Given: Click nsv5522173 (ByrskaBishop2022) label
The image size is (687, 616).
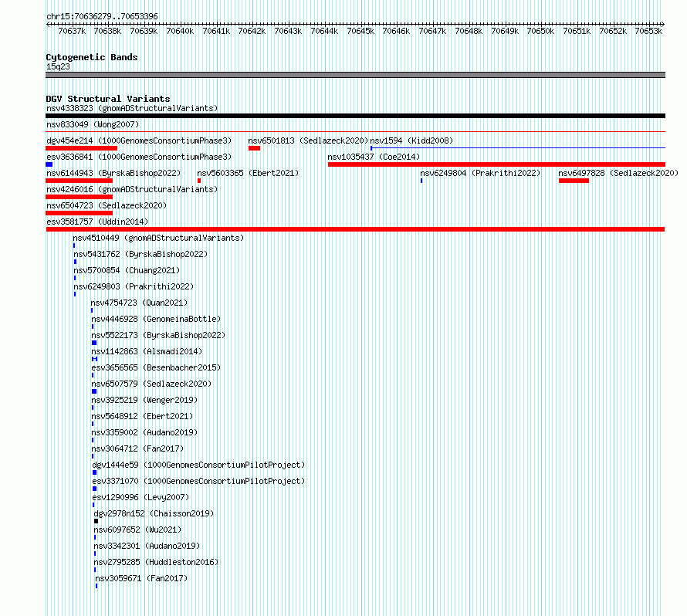Looking at the screenshot, I should (x=158, y=335).
